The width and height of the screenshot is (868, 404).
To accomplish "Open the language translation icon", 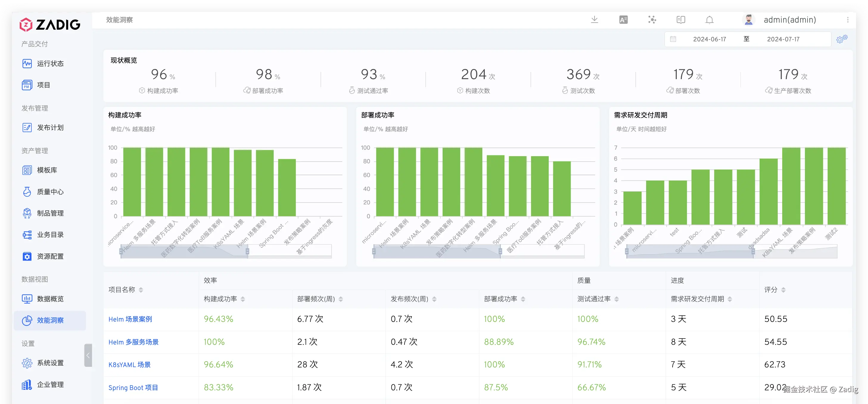I will coord(623,20).
